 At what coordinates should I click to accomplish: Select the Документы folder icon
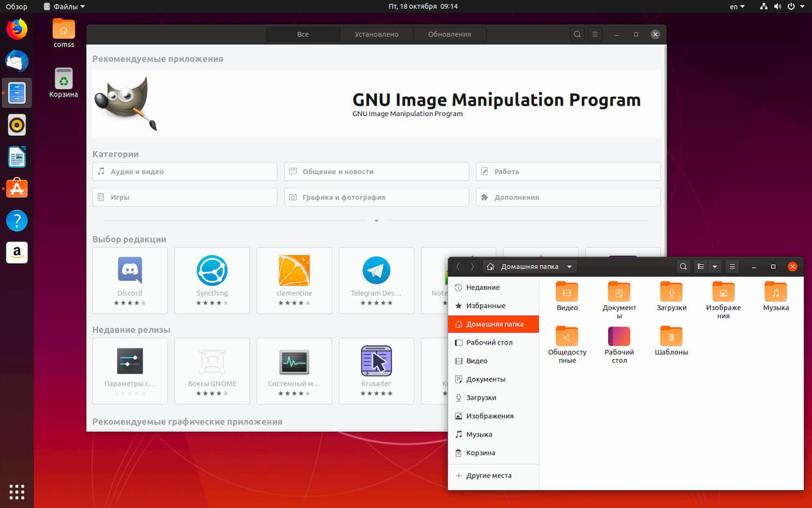pos(619,301)
